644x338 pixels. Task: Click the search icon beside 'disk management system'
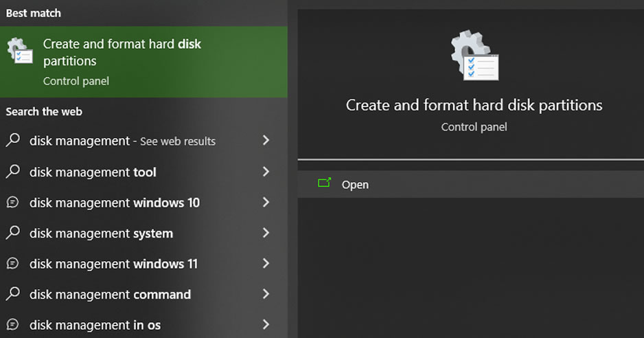(x=13, y=232)
